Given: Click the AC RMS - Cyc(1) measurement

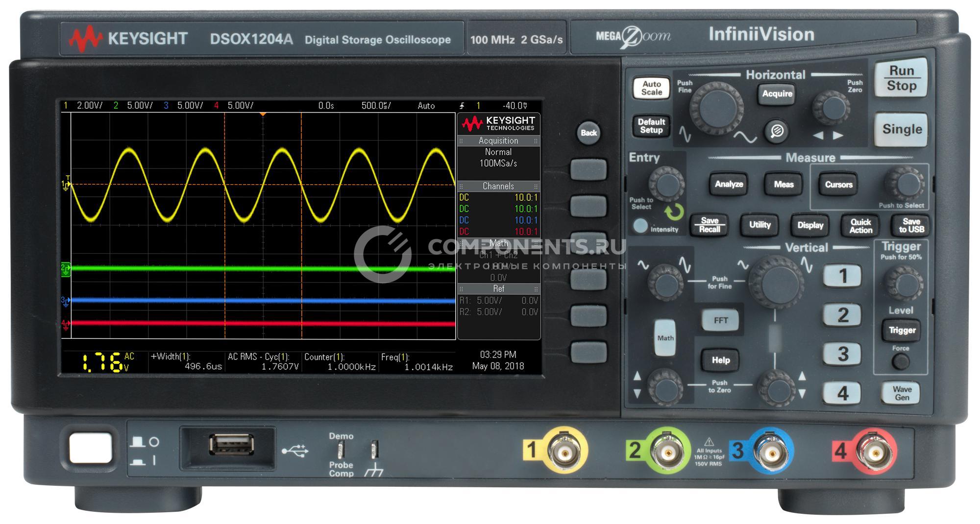Looking at the screenshot, I should [264, 361].
